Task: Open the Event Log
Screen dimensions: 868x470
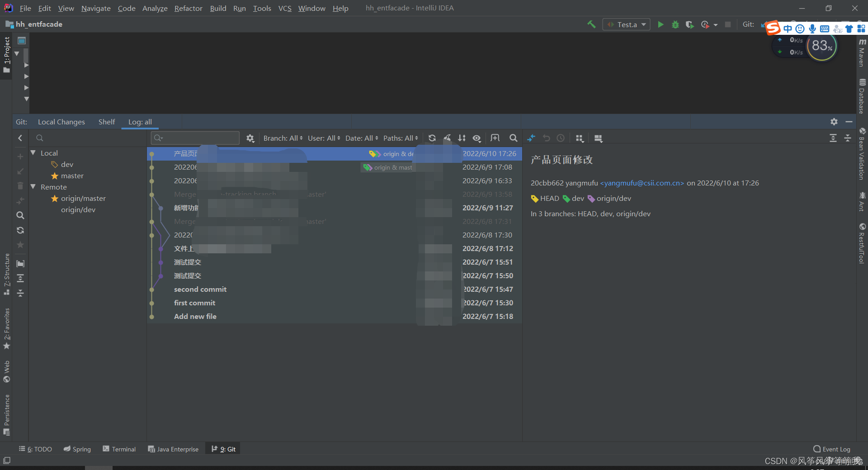Action: point(831,449)
